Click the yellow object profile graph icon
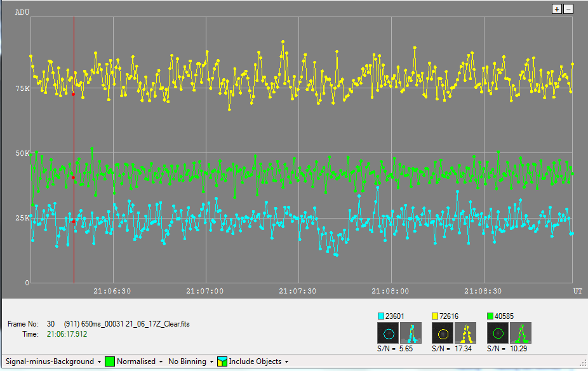 click(x=465, y=334)
